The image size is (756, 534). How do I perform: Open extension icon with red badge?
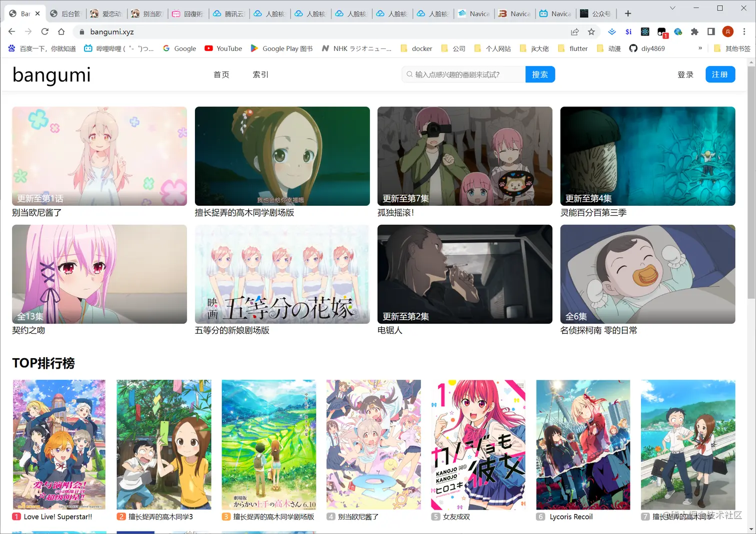point(662,32)
